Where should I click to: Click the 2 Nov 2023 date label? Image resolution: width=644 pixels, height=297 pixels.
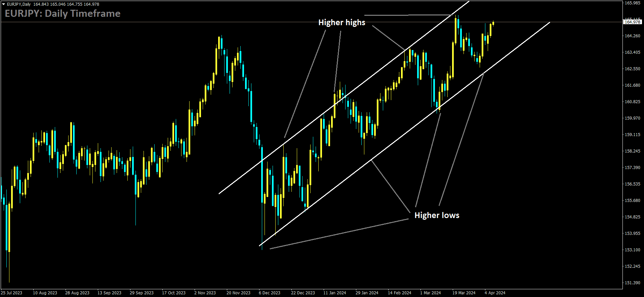205,293
